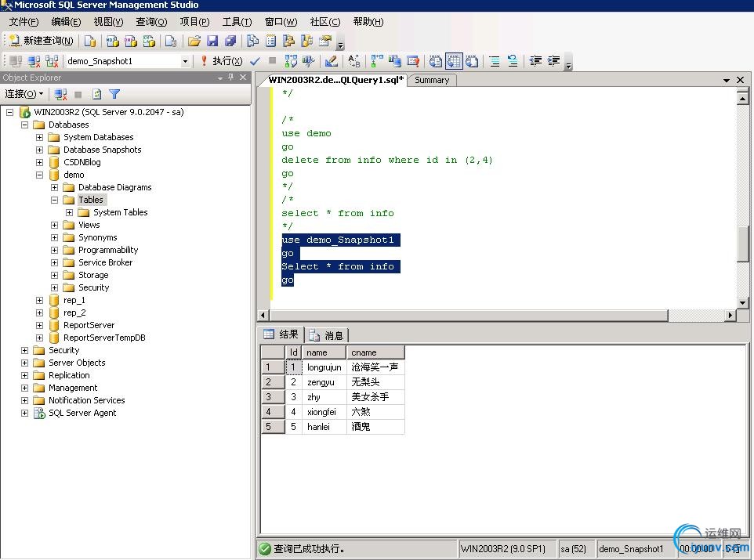Open the 工具(T) menu

(237, 22)
